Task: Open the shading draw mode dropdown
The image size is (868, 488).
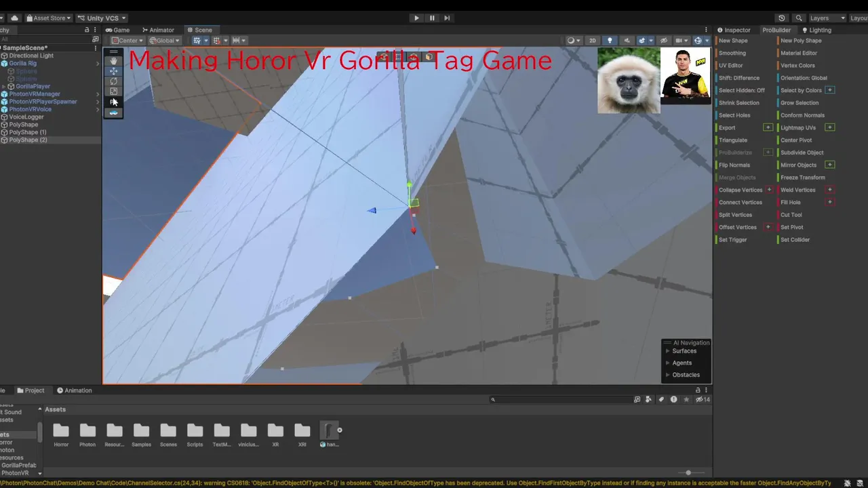Action: (x=573, y=41)
